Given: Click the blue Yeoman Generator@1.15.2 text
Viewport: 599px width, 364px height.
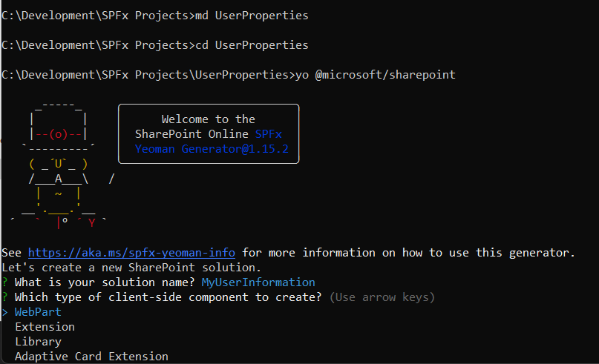Looking at the screenshot, I should pyautogui.click(x=212, y=149).
